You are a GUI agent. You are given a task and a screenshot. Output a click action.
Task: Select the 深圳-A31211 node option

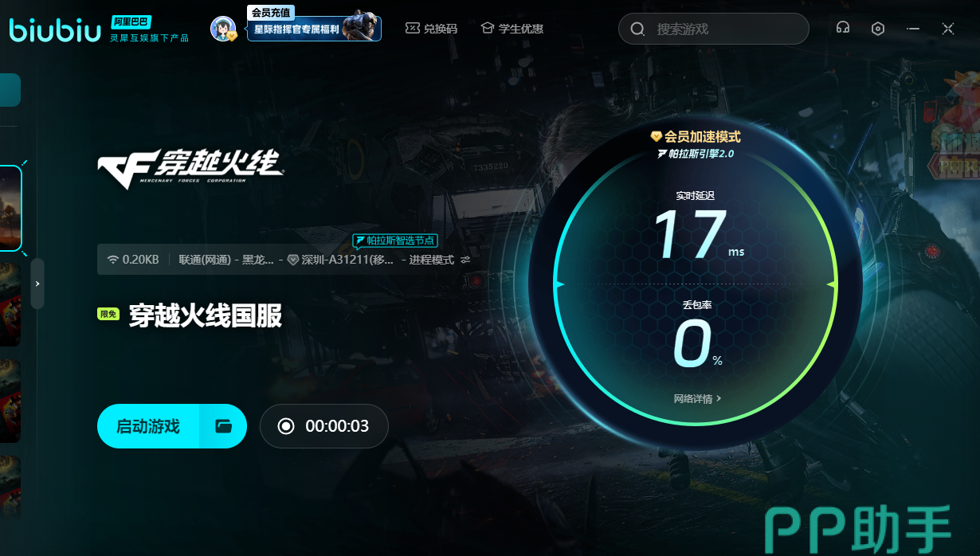click(341, 260)
